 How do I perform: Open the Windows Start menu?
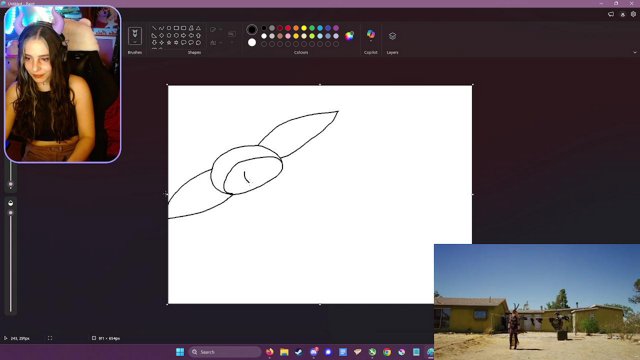[180, 352]
